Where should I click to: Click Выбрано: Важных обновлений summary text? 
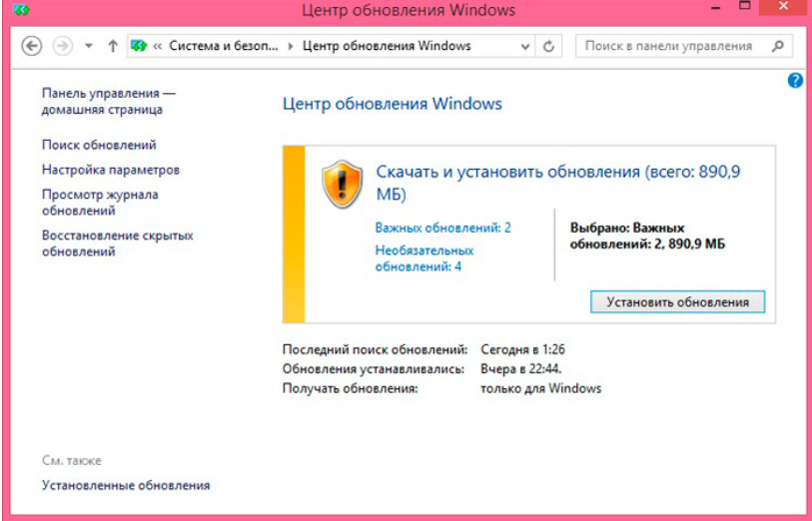click(x=647, y=236)
